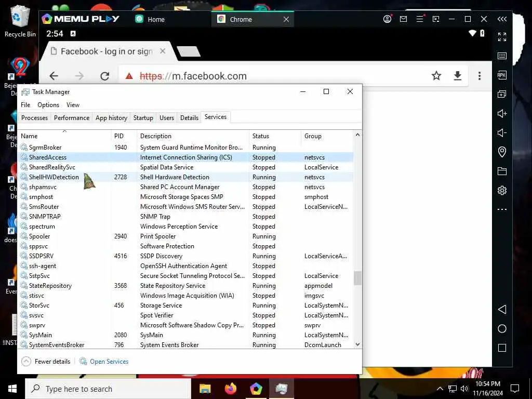
Task: Tap the Android recents square button
Action: coord(502,348)
